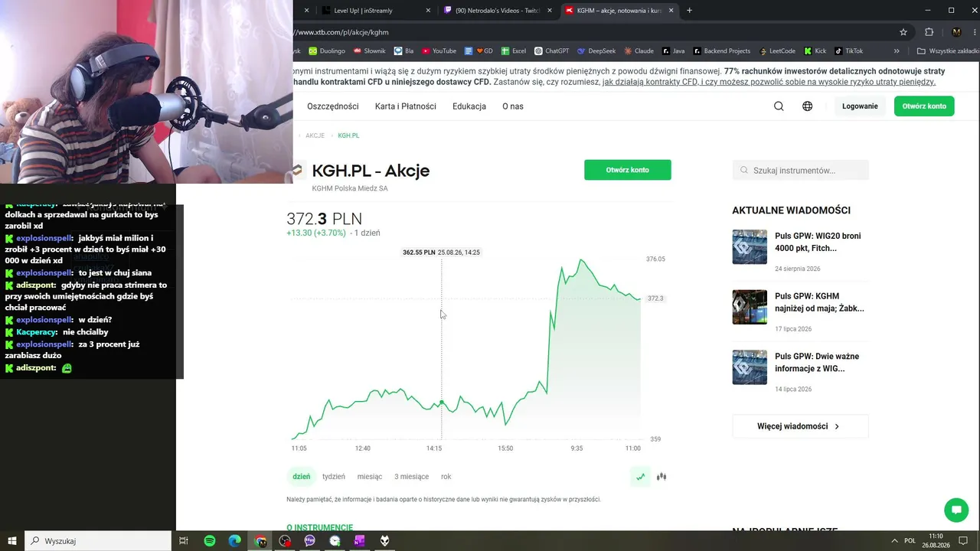Viewport: 980px width, 551px height.
Task: Open the Wszystkie zakładki bookmarks folder
Action: pyautogui.click(x=948, y=51)
